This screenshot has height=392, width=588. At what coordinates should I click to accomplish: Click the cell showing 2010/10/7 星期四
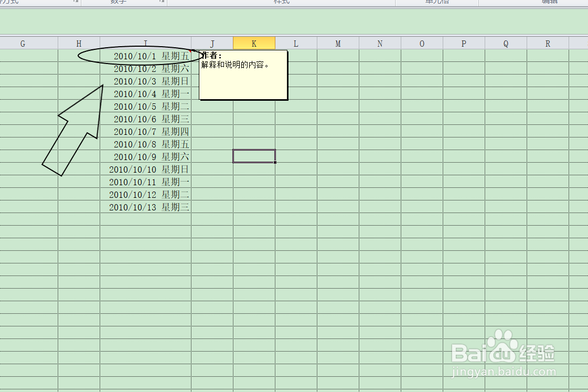[x=145, y=131]
